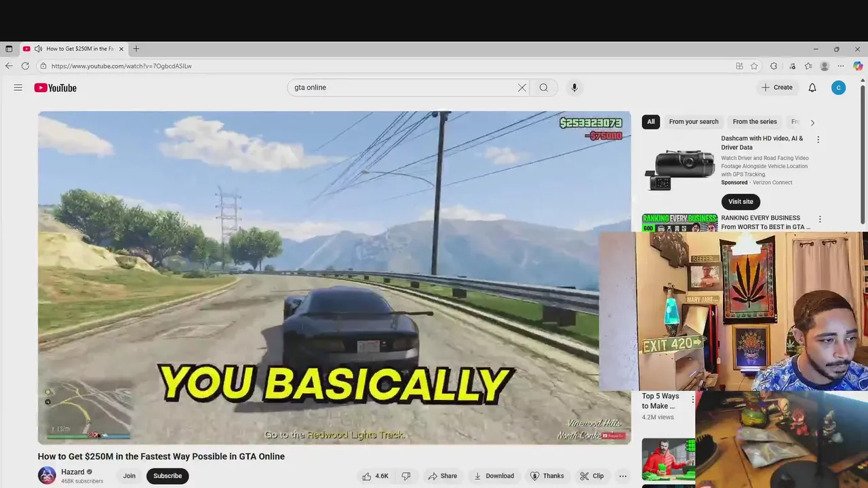Send Thanks to the creator

[x=547, y=476]
